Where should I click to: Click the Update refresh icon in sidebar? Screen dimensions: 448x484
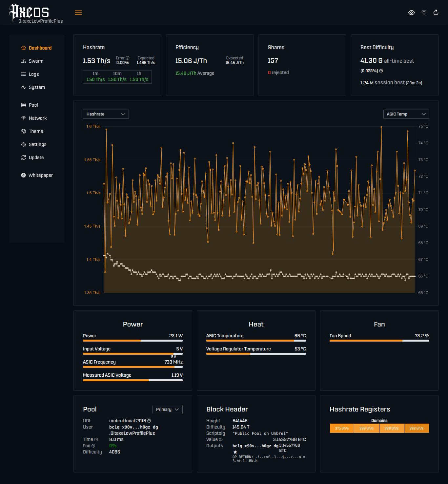(24, 158)
